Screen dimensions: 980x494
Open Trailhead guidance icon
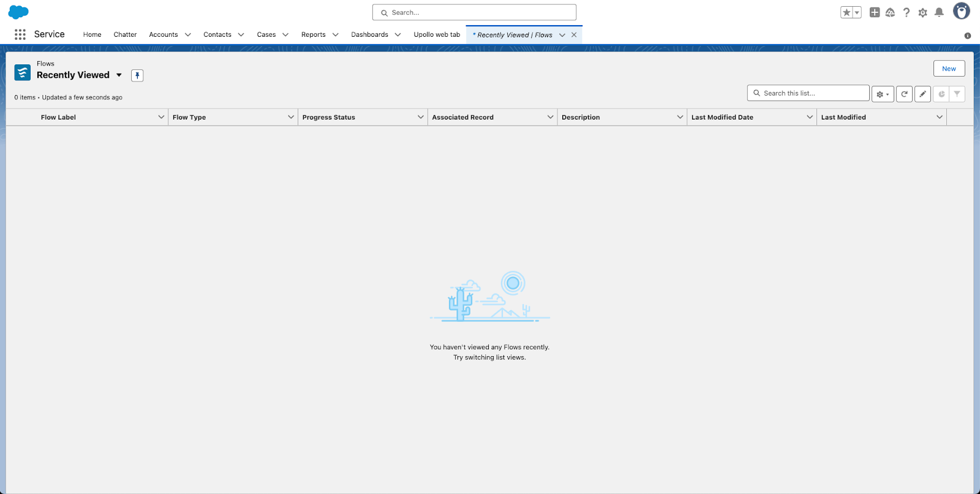click(891, 12)
